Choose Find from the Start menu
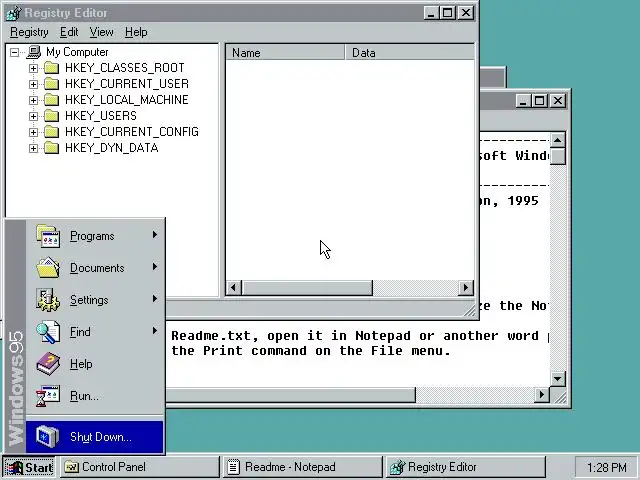The height and width of the screenshot is (480, 640). pyautogui.click(x=95, y=332)
